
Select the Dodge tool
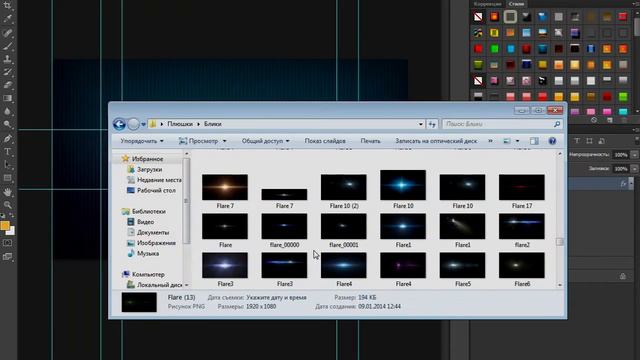(x=7, y=124)
